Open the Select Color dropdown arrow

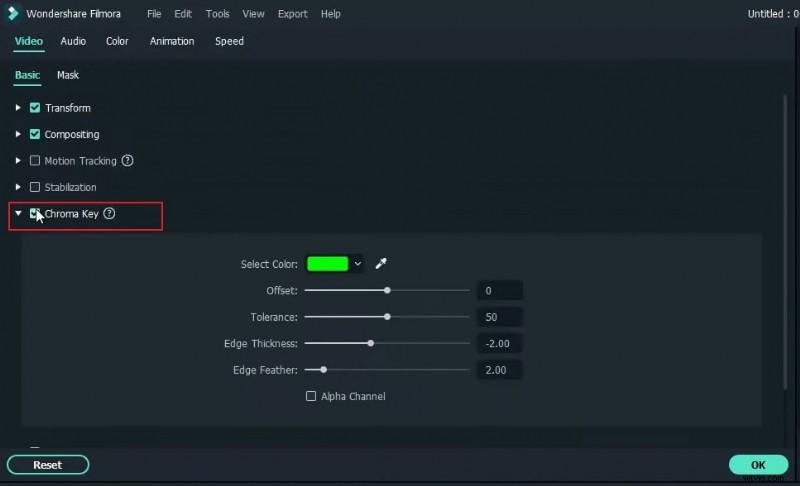[358, 264]
